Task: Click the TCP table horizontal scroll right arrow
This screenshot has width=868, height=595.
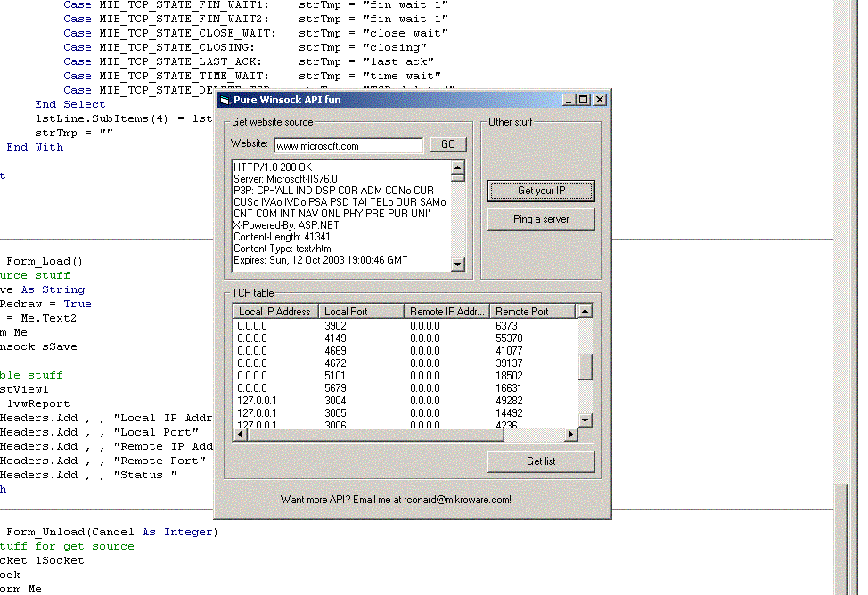Action: pos(571,435)
